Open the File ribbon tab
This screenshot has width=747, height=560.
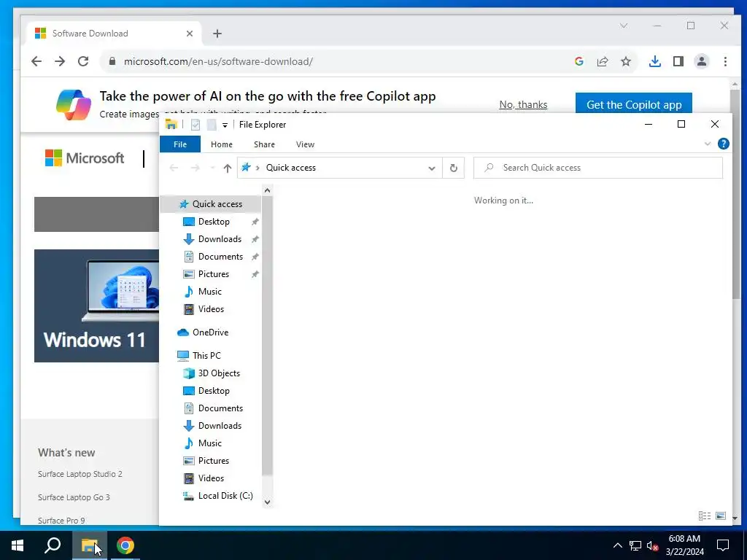(x=180, y=144)
